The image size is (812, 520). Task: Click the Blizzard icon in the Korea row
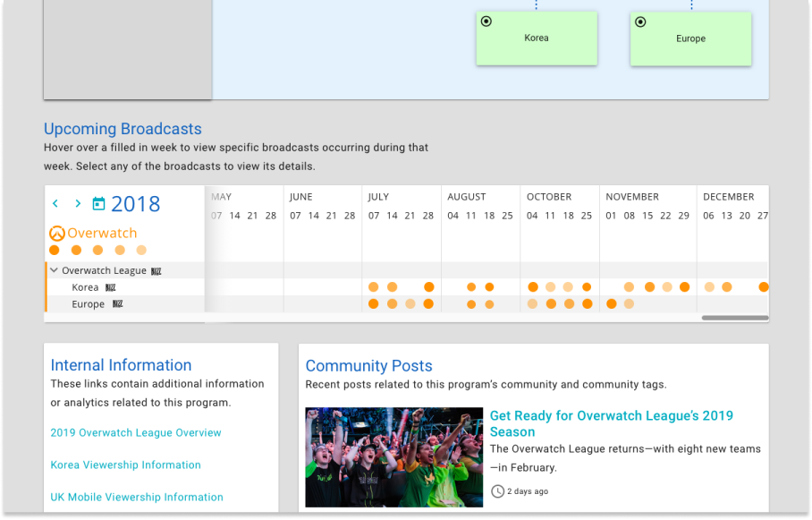coord(110,287)
